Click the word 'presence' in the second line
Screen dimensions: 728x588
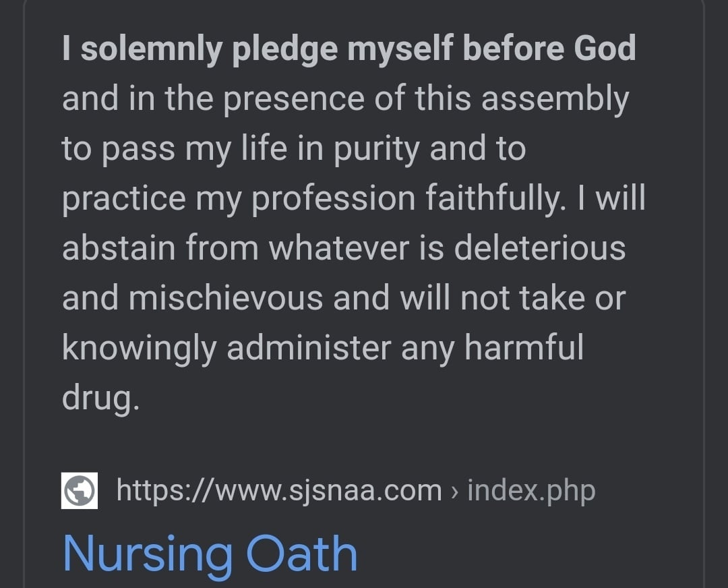(294, 99)
